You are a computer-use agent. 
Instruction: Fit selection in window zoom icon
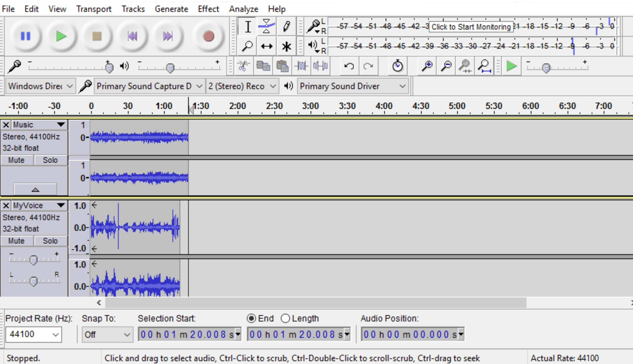coord(465,66)
